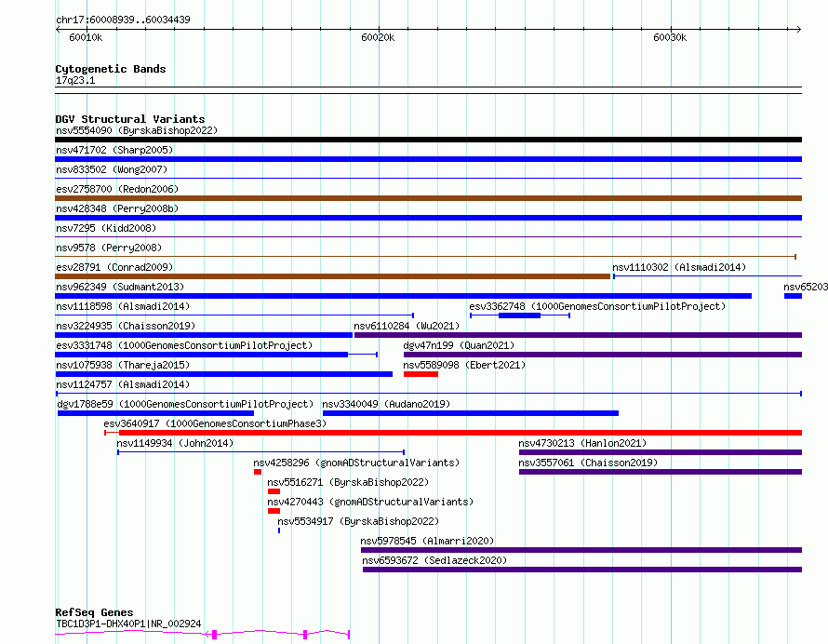Click the Cytogenetic Bands track title
828x644 pixels.
pyautogui.click(x=111, y=69)
